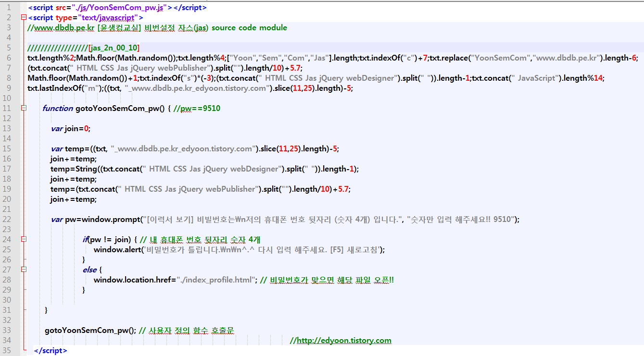This screenshot has width=644, height=356.
Task: Click the "var join=0;" statement
Action: tap(71, 129)
